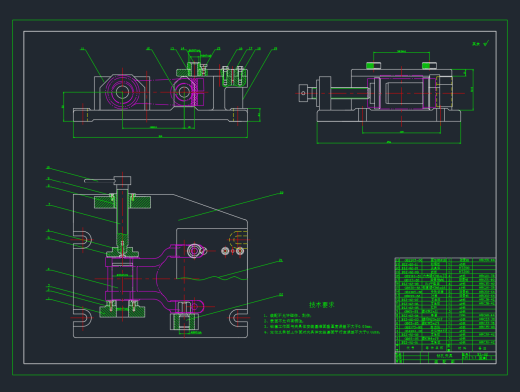Screen dimensions: 520x392
Task: Click the 技术要求 heading text
Action: pyautogui.click(x=321, y=305)
